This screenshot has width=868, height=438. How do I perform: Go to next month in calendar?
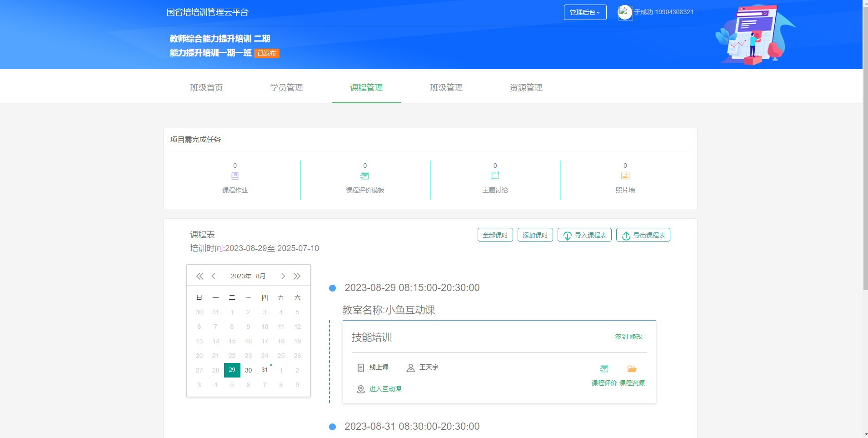(x=283, y=276)
